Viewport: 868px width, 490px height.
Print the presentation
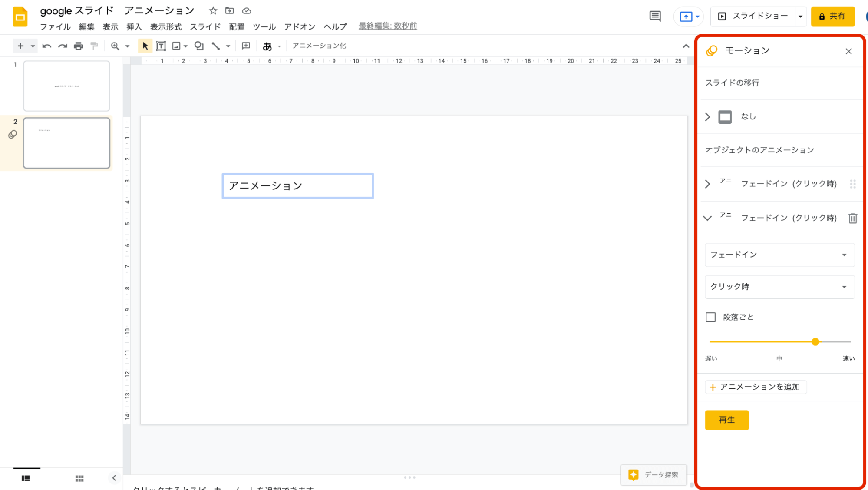(78, 46)
